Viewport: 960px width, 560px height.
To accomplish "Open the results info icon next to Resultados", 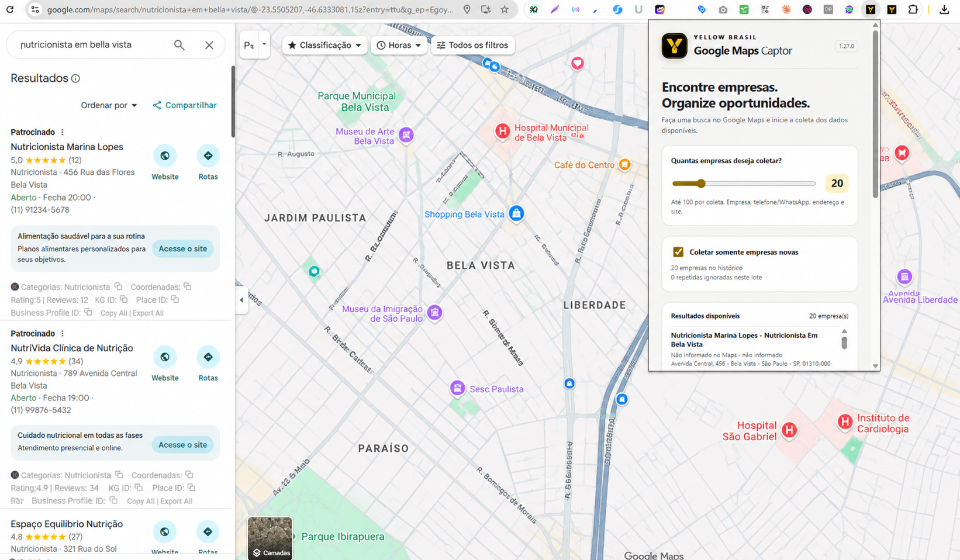I will (x=75, y=78).
